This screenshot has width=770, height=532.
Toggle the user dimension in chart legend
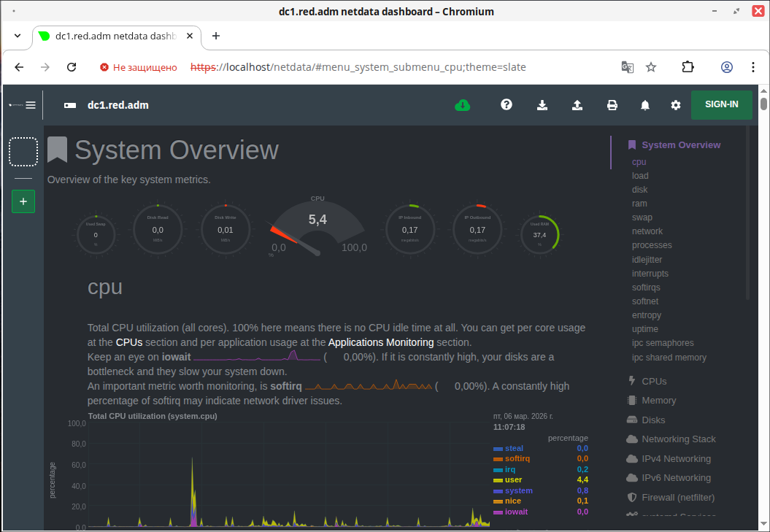513,479
